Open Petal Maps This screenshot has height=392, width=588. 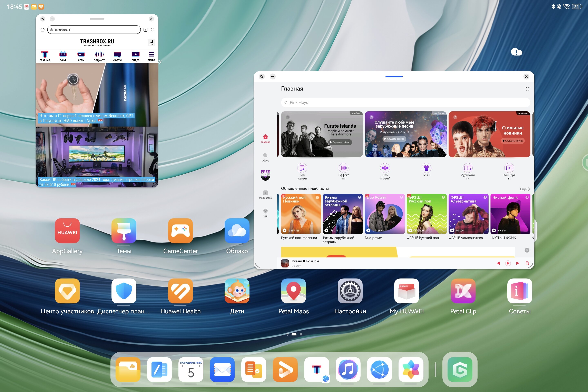click(294, 291)
